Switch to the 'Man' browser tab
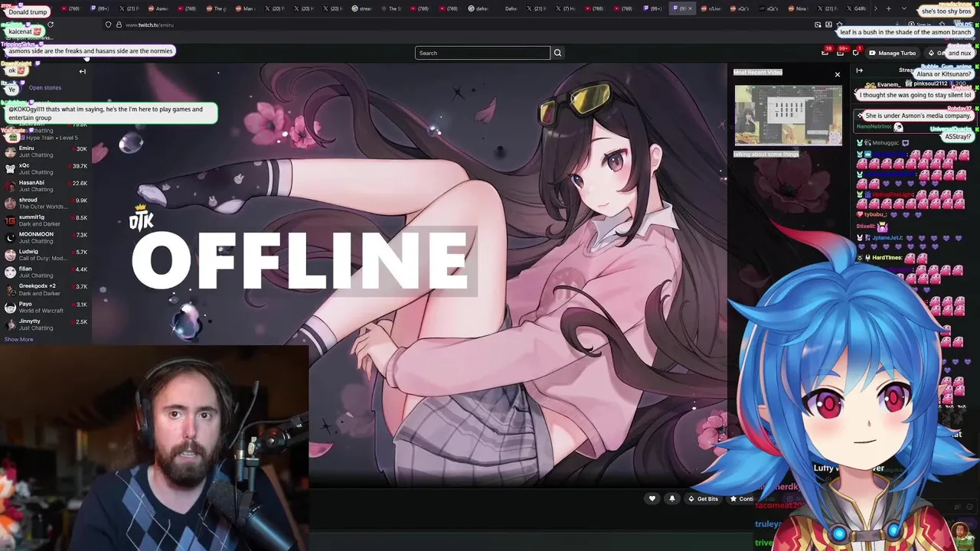This screenshot has width=980, height=551. 244,8
